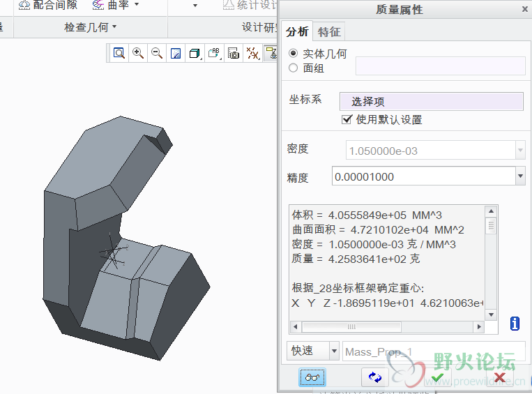Toggle the 使用默认设置 checkbox
This screenshot has height=394, width=532.
tap(347, 119)
